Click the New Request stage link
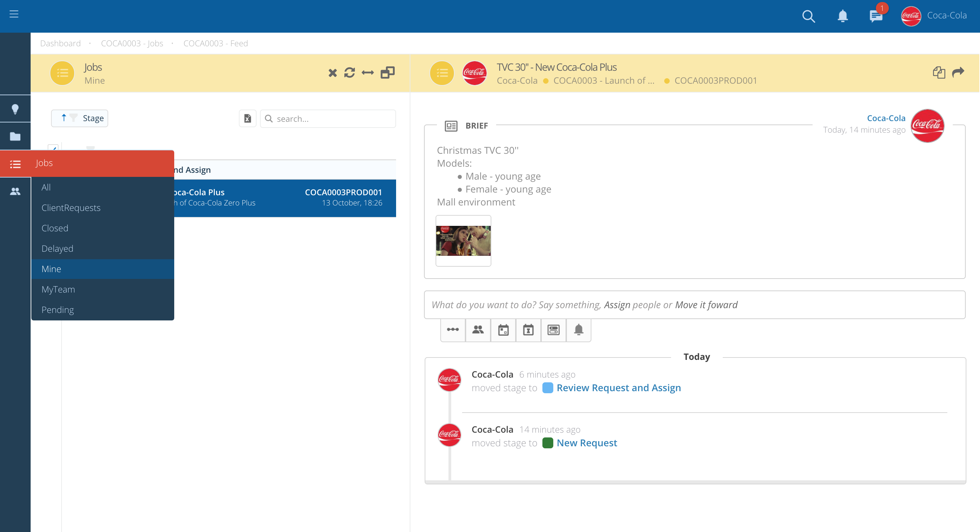 pos(587,443)
